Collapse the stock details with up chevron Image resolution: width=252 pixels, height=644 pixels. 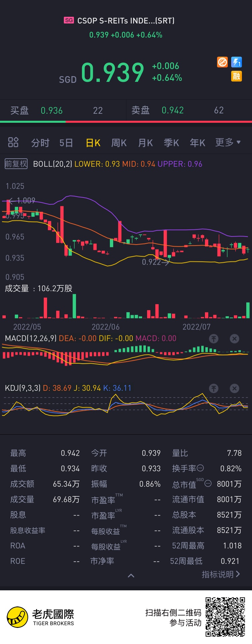[131, 576]
